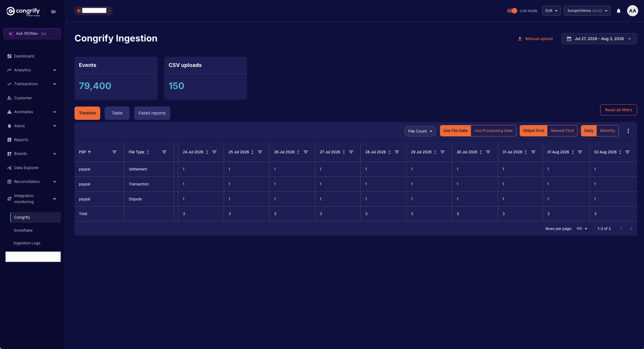This screenshot has width=644, height=349.
Task: Choose Oldest First ordering
Action: pyautogui.click(x=533, y=131)
